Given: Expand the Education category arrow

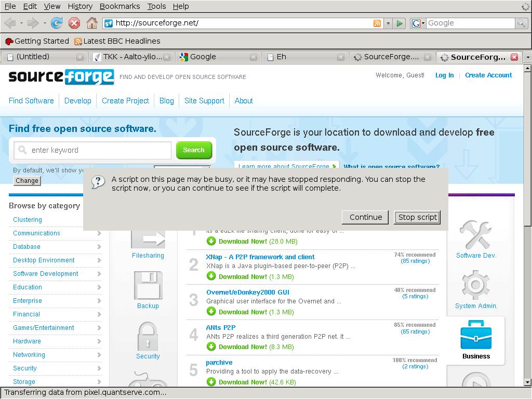Looking at the screenshot, I should click(x=99, y=287).
